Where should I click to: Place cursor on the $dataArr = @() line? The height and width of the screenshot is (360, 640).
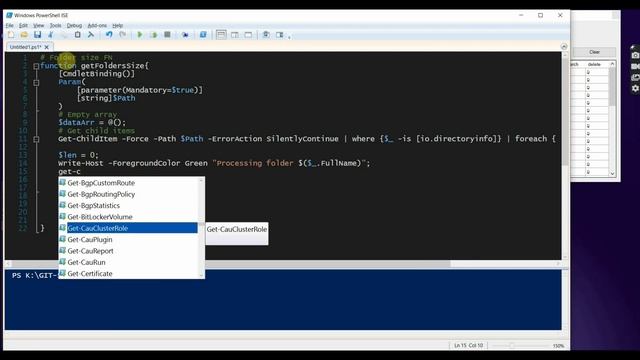pyautogui.click(x=92, y=122)
